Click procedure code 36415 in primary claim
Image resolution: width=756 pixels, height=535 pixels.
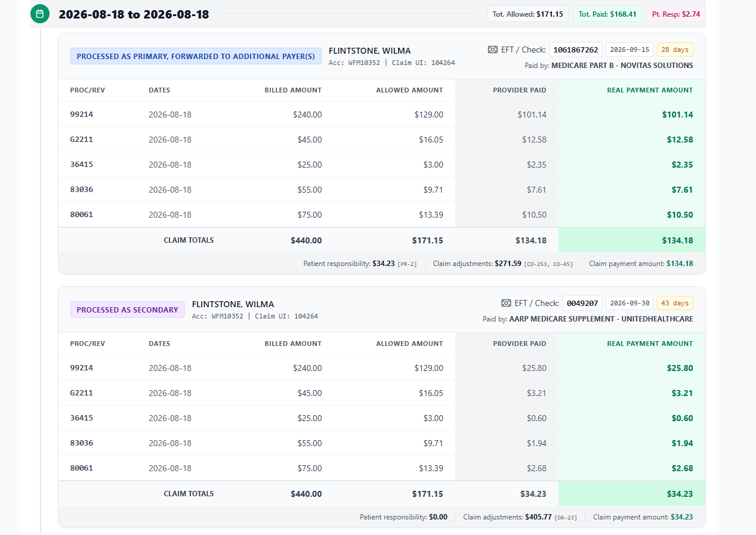(x=82, y=165)
